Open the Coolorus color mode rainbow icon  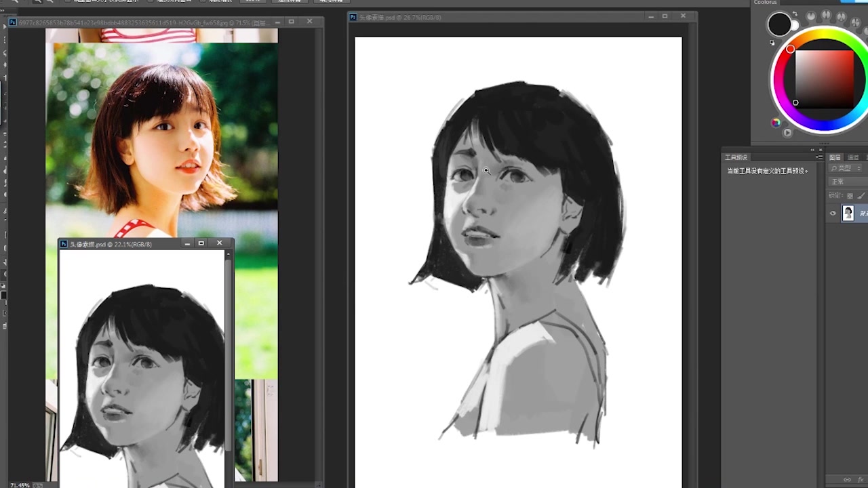pyautogui.click(x=776, y=123)
